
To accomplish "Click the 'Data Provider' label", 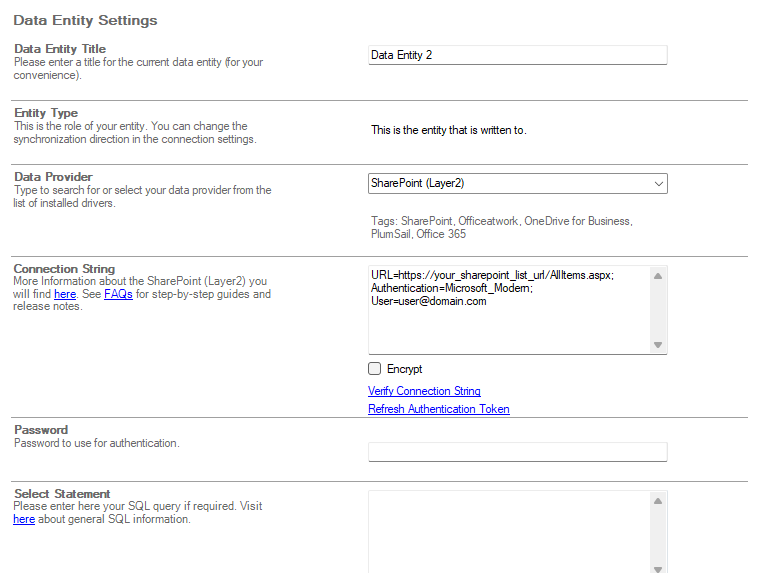I will [x=53, y=177].
